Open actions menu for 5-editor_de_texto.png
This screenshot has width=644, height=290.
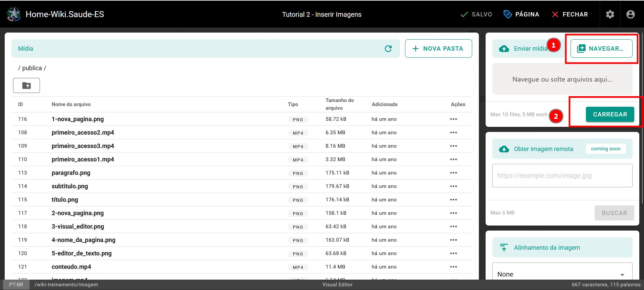pos(453,253)
